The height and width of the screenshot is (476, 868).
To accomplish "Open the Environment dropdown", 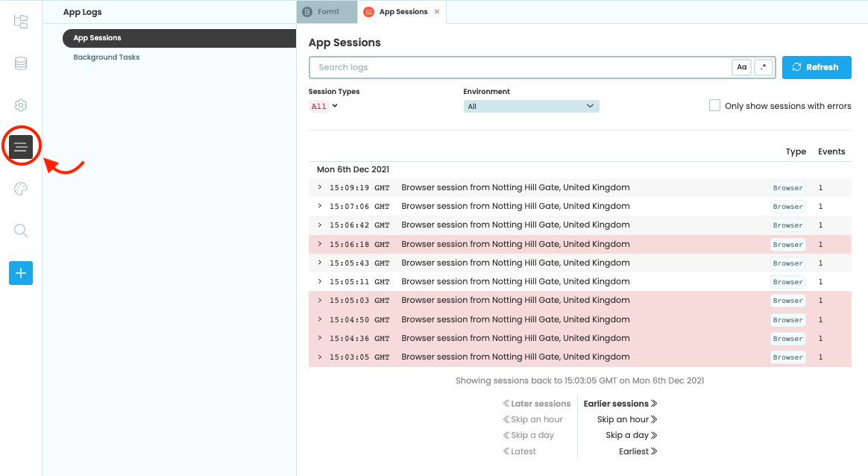I will 531,105.
